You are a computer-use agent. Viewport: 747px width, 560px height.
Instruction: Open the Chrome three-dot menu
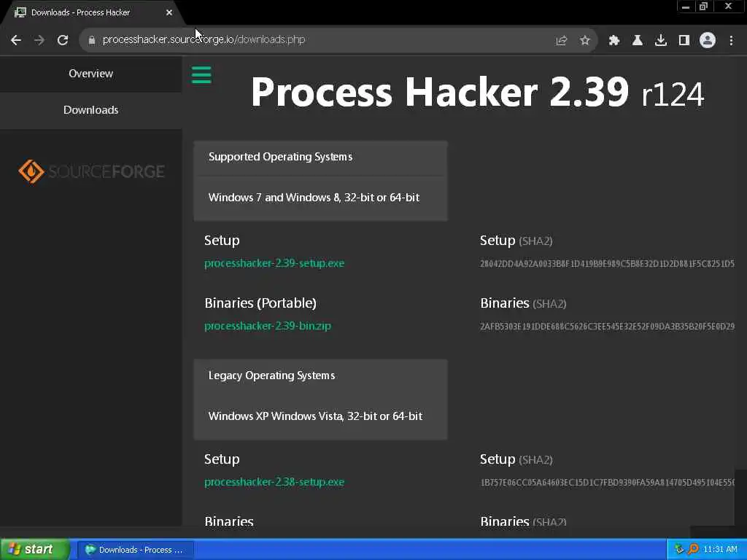click(731, 41)
